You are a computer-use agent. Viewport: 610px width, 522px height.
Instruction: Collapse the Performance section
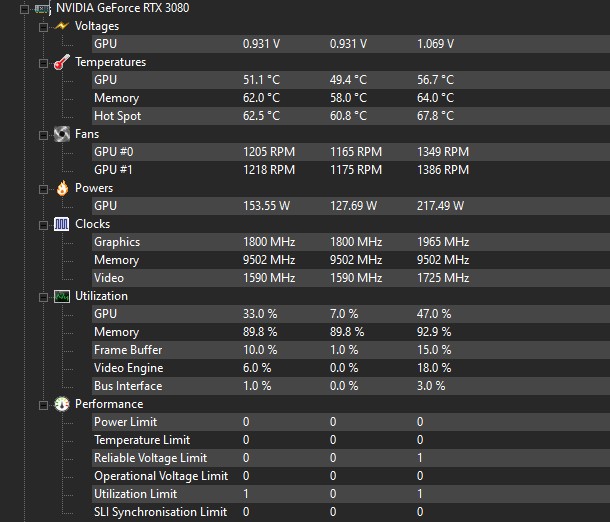tap(43, 405)
